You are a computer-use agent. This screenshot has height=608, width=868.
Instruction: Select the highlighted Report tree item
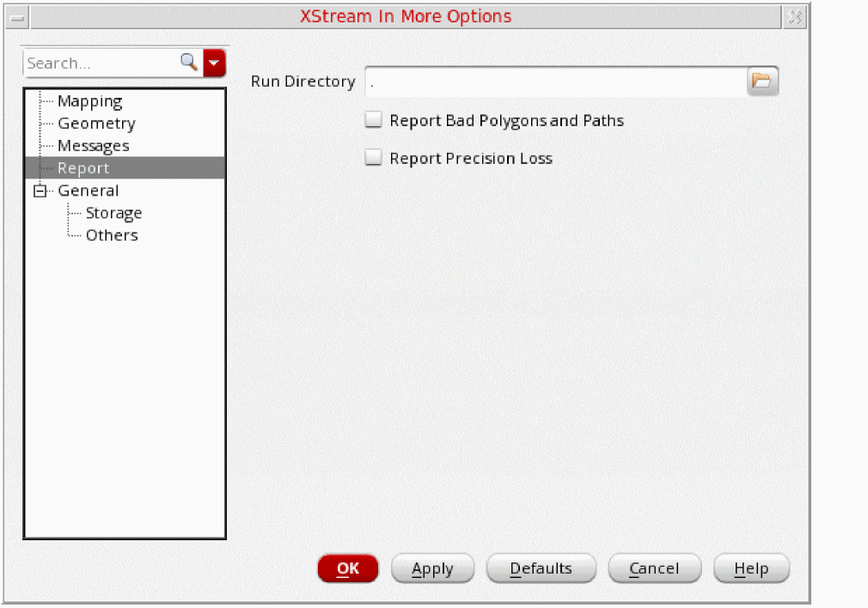[125, 167]
